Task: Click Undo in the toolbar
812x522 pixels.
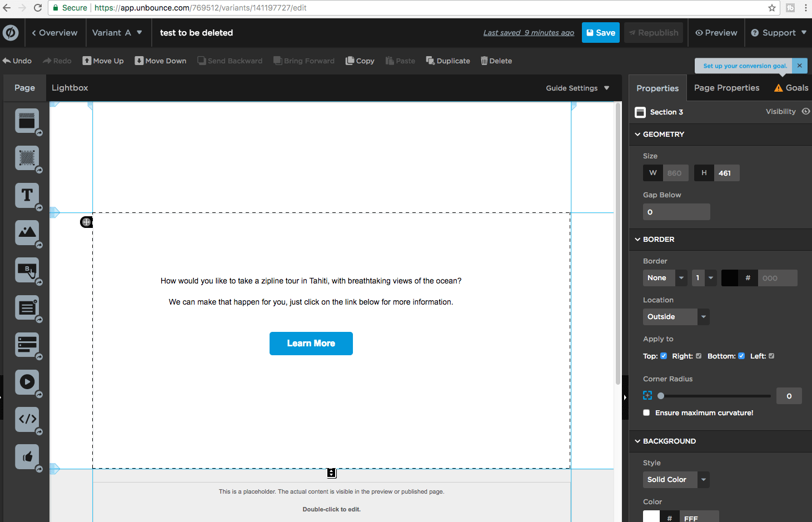Action: coord(17,61)
